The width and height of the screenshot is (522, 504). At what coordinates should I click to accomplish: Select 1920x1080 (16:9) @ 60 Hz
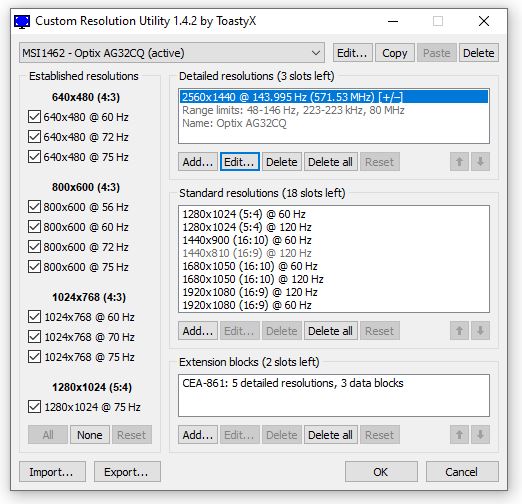pos(334,305)
